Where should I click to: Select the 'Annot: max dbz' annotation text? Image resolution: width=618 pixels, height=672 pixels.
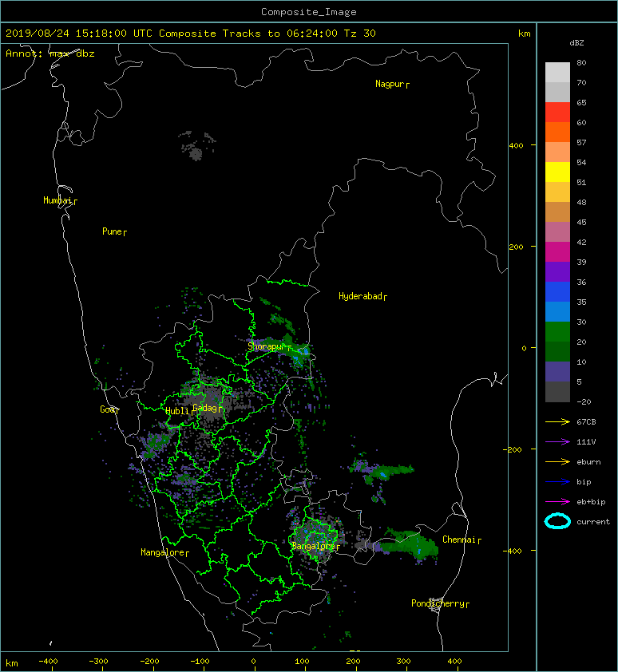(50, 53)
